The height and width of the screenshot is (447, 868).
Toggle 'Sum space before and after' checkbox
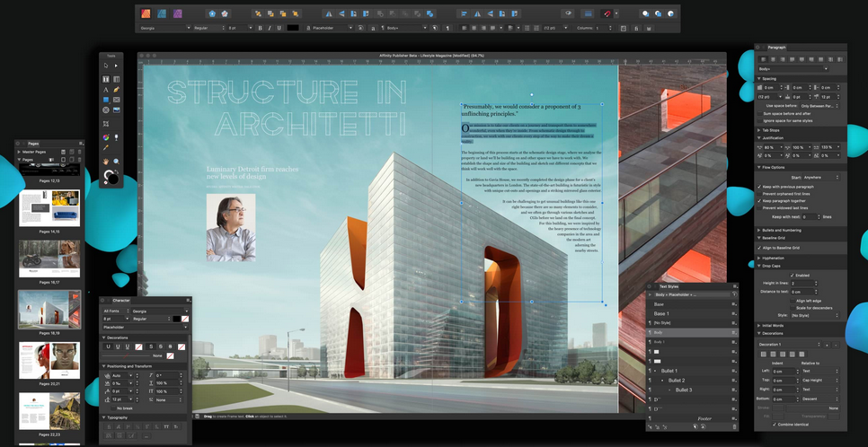[759, 113]
